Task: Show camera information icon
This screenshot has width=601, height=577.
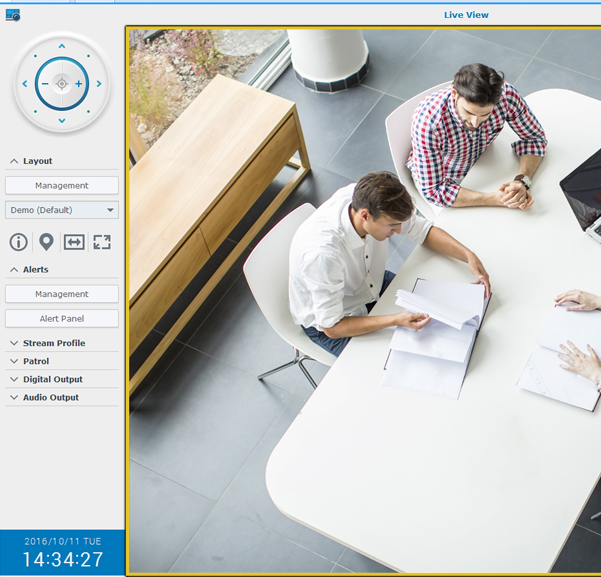Action: (18, 242)
